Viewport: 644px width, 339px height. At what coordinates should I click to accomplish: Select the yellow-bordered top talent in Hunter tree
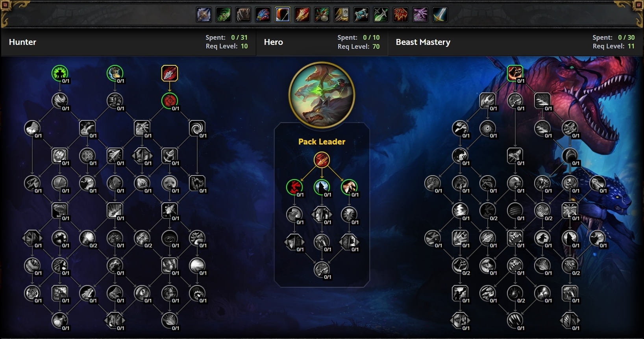(x=170, y=73)
